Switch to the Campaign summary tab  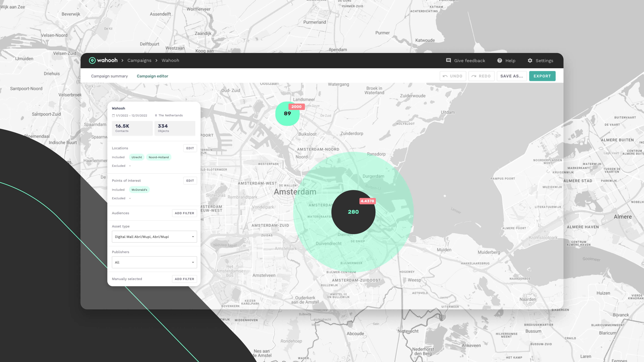click(109, 76)
